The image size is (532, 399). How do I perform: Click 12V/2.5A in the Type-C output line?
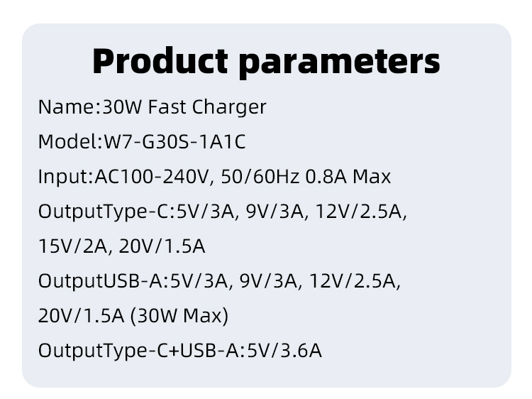point(364,212)
